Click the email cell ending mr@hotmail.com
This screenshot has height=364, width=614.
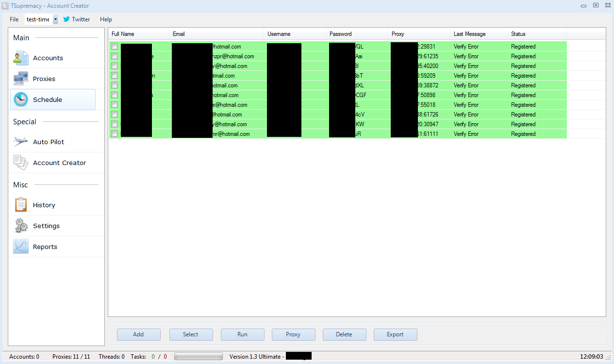tap(216, 134)
